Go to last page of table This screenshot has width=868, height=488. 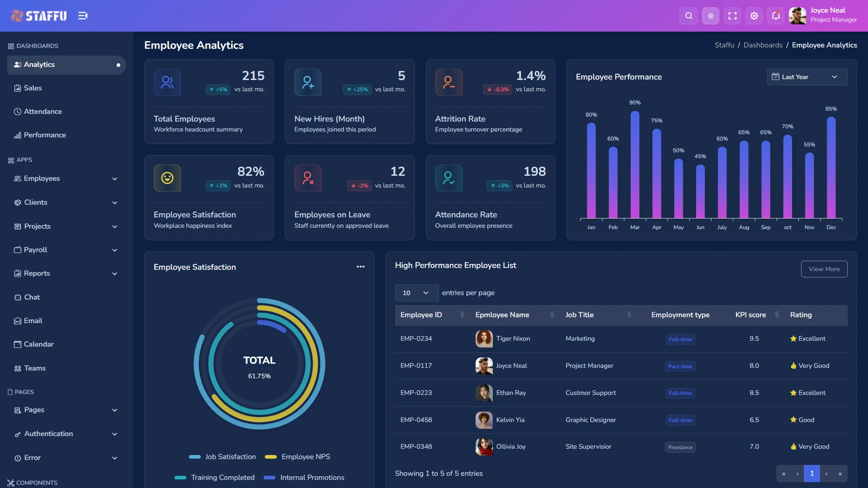point(840,474)
